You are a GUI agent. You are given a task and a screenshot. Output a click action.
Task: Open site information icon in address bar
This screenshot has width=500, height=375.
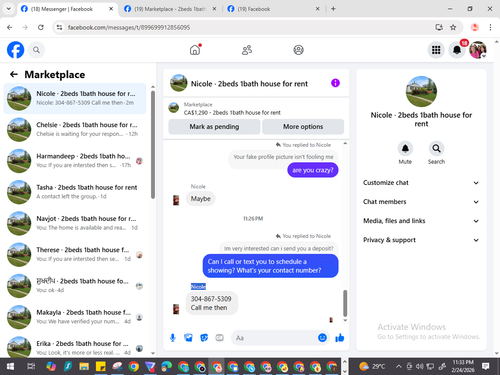click(59, 27)
